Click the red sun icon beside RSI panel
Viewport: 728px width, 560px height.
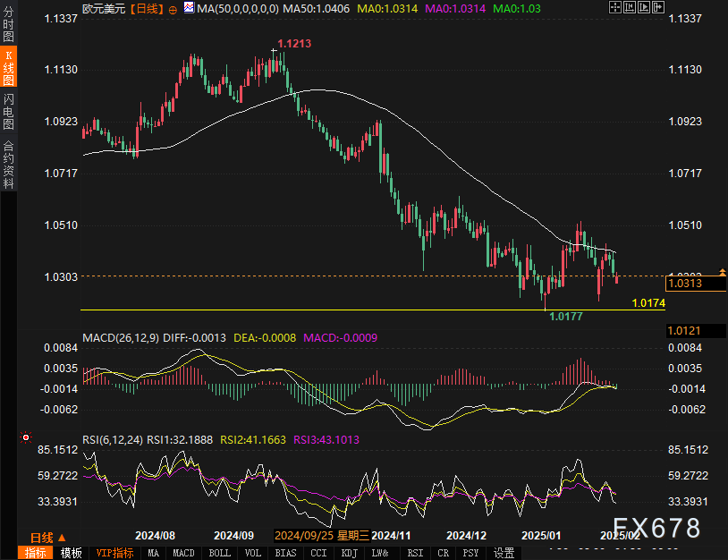click(26, 437)
